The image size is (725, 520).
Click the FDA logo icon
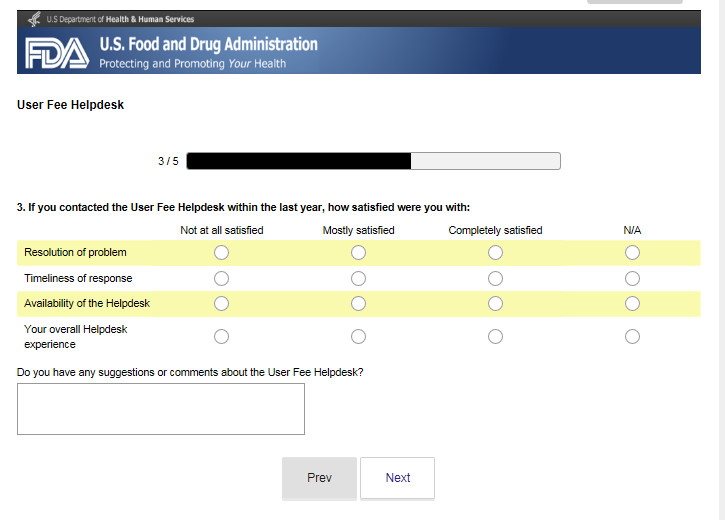(x=56, y=53)
